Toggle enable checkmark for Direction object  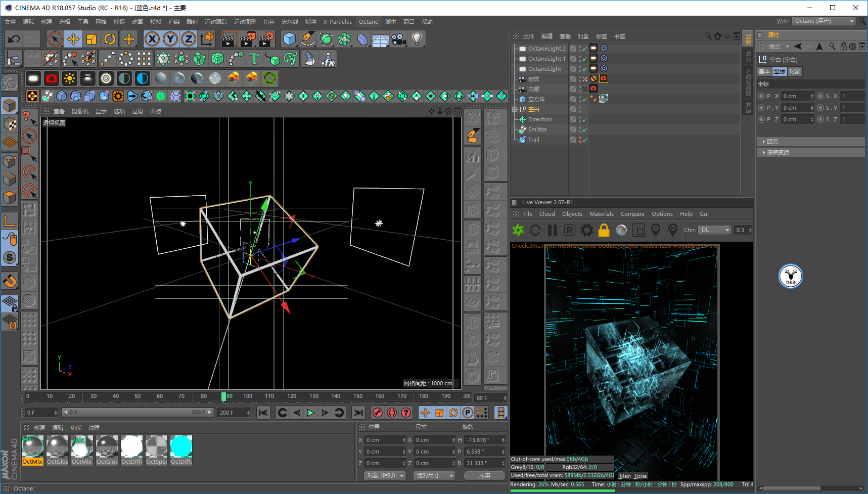coord(584,120)
